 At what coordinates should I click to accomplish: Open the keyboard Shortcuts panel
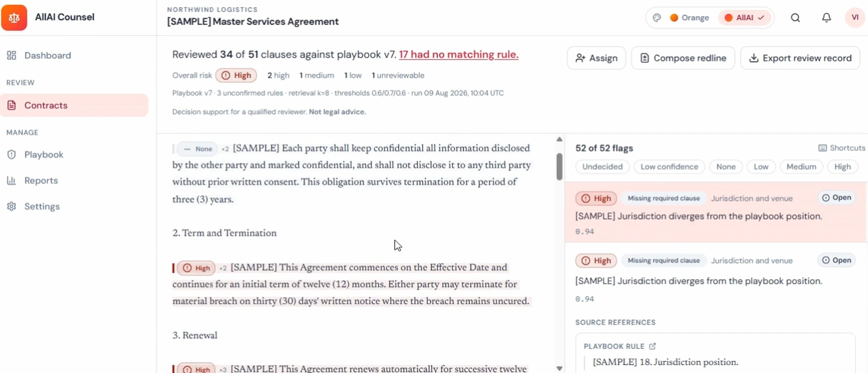(x=842, y=148)
